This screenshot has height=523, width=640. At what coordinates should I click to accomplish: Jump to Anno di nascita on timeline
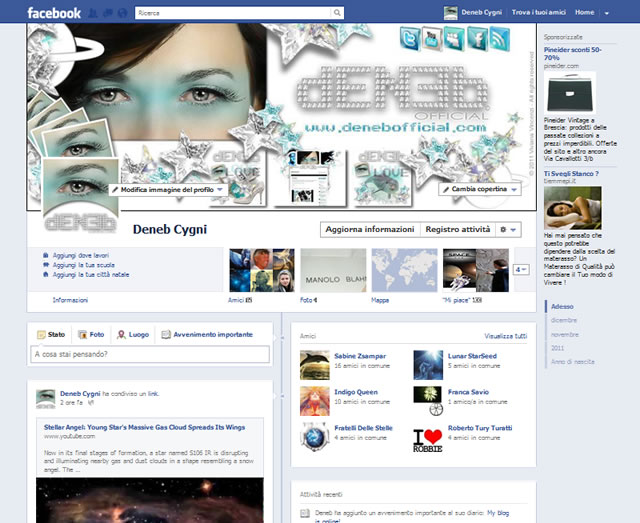[x=573, y=362]
